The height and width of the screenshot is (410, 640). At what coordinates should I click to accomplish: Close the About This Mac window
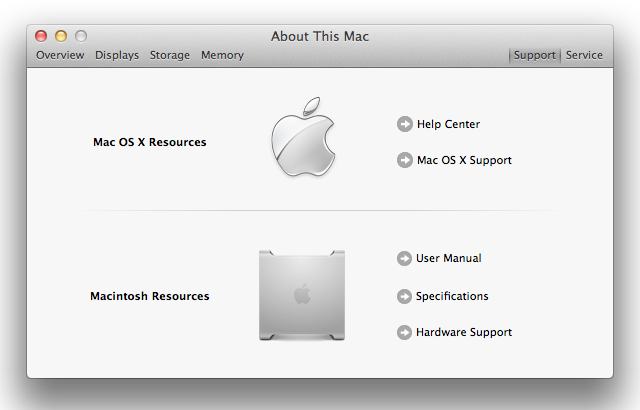41,36
